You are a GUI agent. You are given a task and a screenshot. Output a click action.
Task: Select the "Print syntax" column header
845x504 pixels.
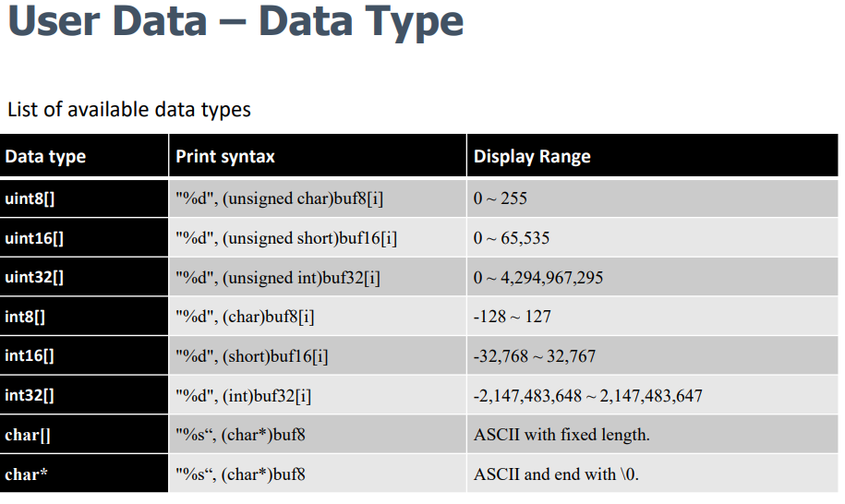(x=225, y=157)
